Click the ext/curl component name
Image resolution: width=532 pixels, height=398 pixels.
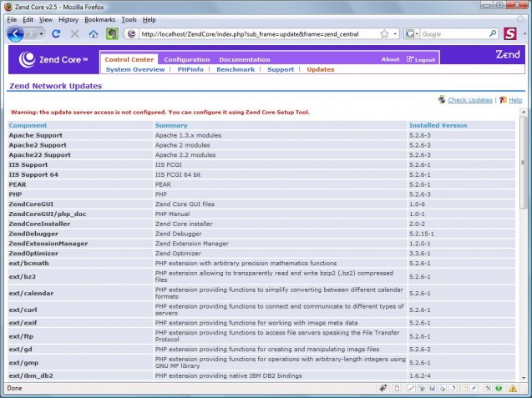click(x=23, y=310)
